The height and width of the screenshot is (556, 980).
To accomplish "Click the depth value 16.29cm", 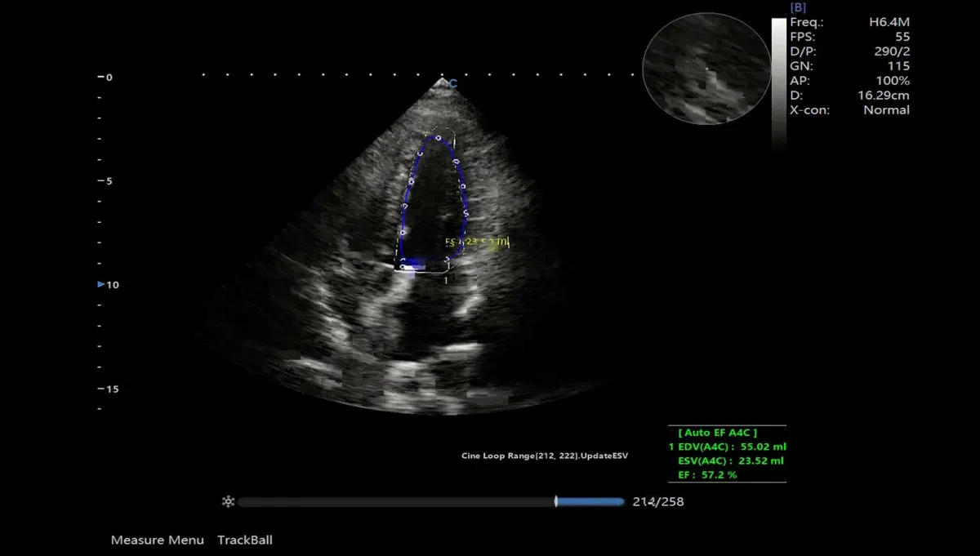I will click(884, 96).
